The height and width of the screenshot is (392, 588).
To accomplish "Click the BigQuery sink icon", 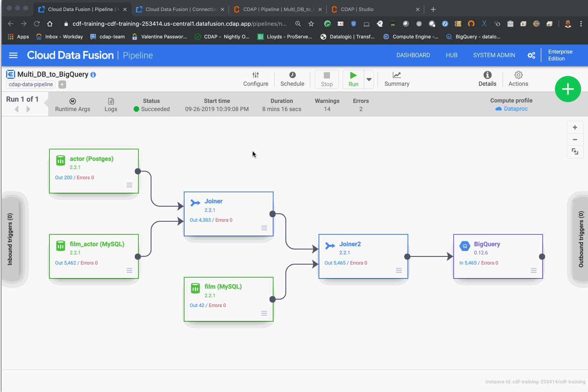I will (x=465, y=246).
